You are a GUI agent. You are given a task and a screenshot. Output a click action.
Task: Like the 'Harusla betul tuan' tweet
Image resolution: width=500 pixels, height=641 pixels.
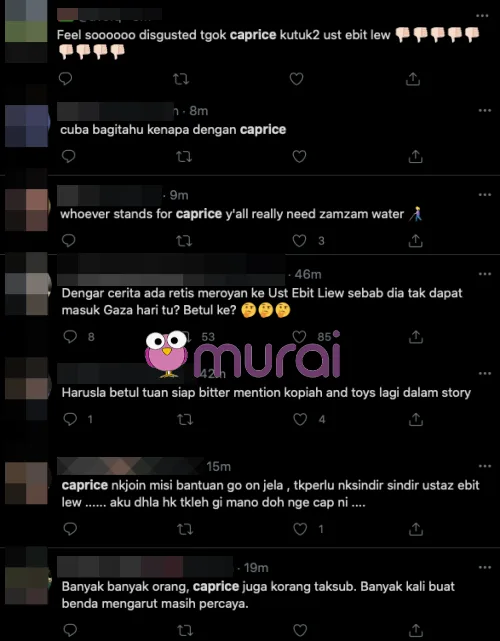(x=300, y=419)
